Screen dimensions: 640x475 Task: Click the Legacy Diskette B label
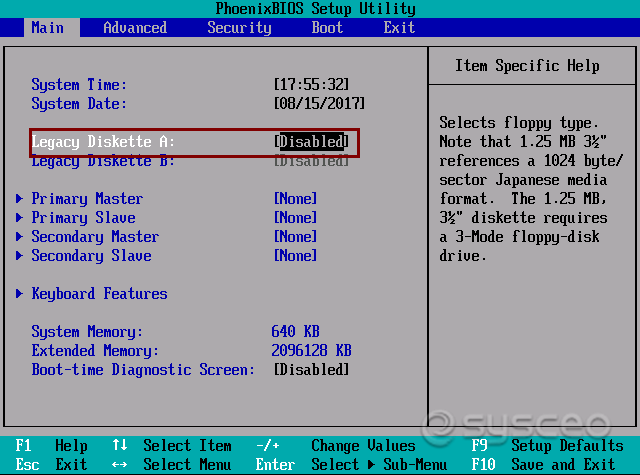pos(103,162)
